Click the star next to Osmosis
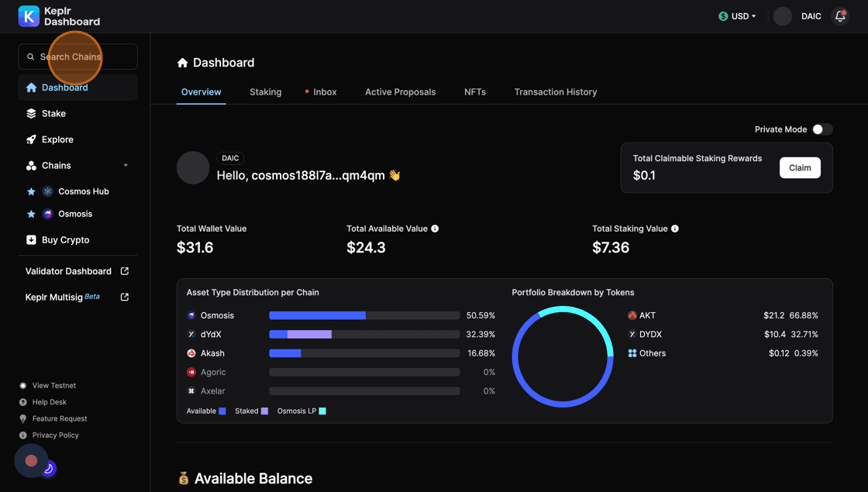Viewport: 868px width, 492px height. tap(31, 214)
